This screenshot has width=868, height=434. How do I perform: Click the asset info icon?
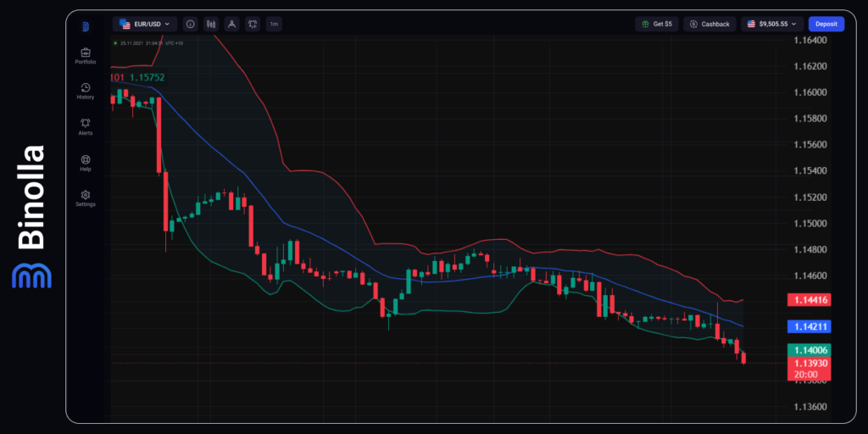pyautogui.click(x=191, y=24)
